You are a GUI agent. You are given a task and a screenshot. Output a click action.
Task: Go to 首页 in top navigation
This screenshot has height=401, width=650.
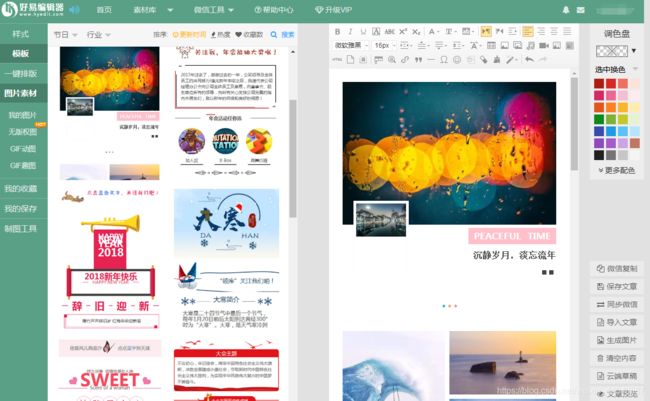click(x=104, y=10)
